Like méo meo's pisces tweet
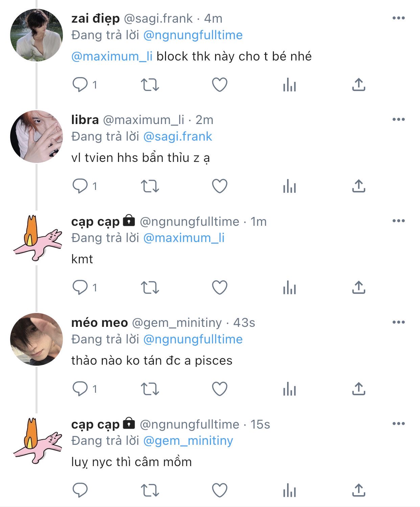The image size is (420, 507). (219, 389)
